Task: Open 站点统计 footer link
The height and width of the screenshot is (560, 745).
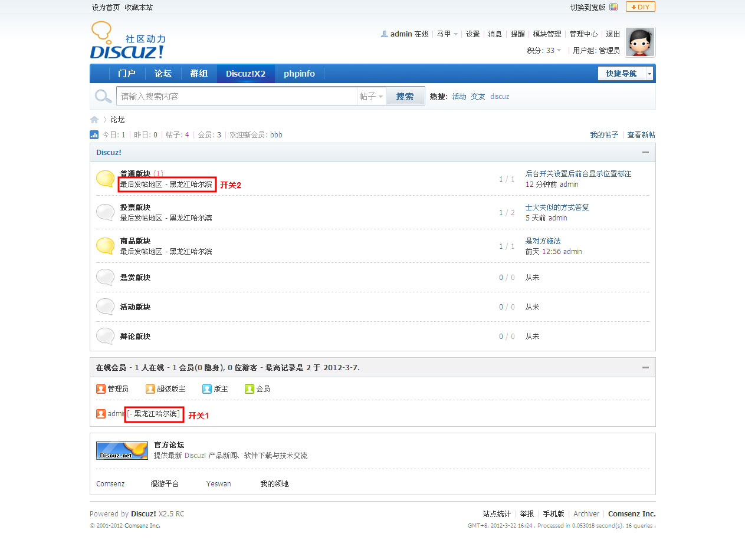Action: click(497, 514)
